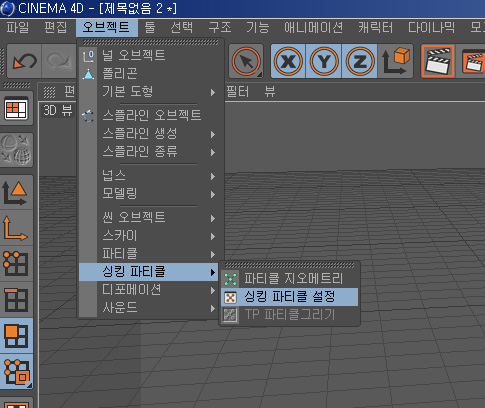Open the layout switcher icon in sidebar
Image resolution: width=485 pixels, height=408 pixels.
(x=16, y=108)
